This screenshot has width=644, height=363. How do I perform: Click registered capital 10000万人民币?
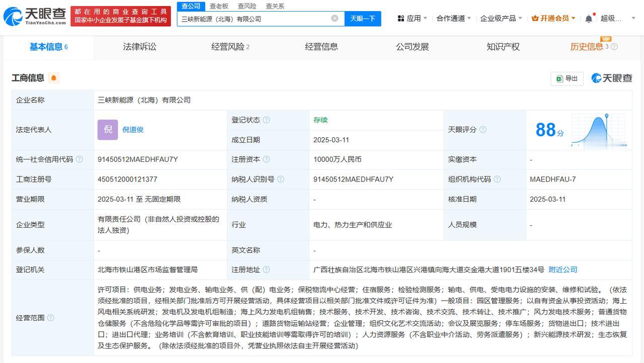(x=337, y=159)
